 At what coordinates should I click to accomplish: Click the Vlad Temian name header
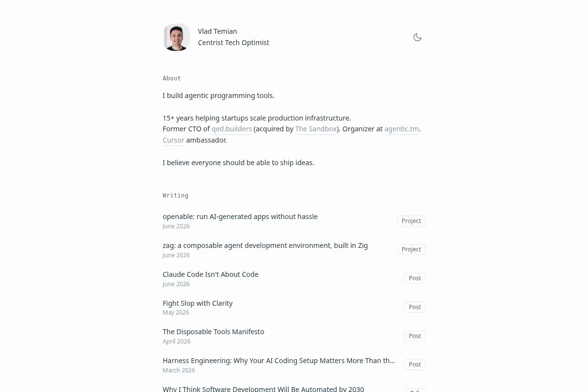[218, 31]
